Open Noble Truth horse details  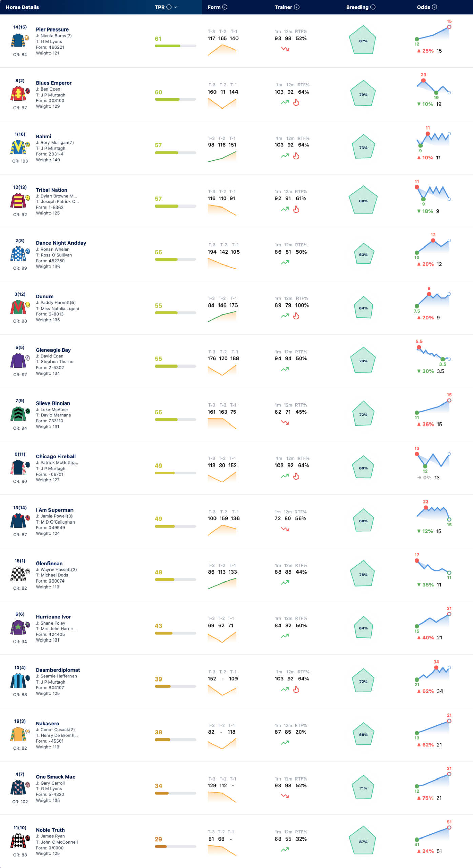point(50,830)
